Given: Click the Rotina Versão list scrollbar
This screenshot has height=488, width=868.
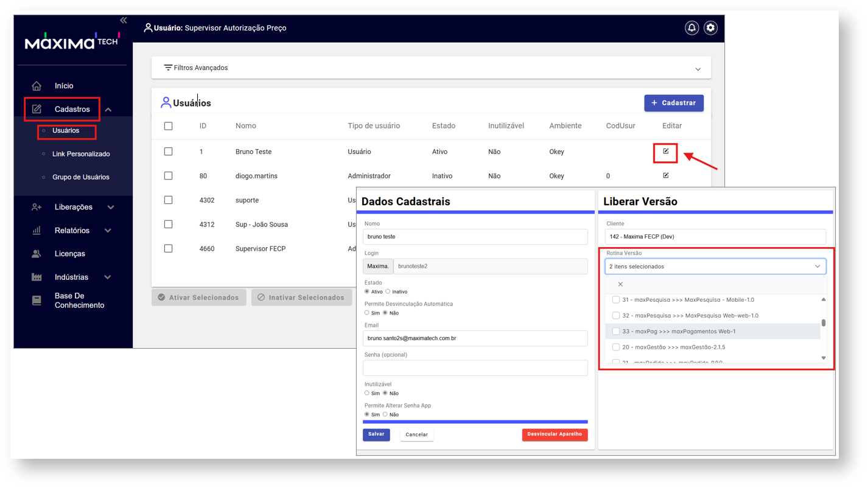Looking at the screenshot, I should click(x=824, y=324).
